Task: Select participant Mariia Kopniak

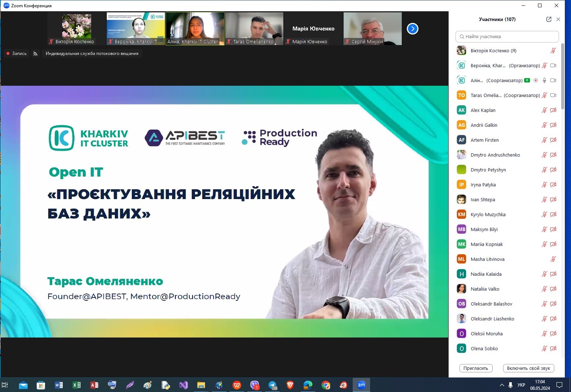Action: (507, 244)
